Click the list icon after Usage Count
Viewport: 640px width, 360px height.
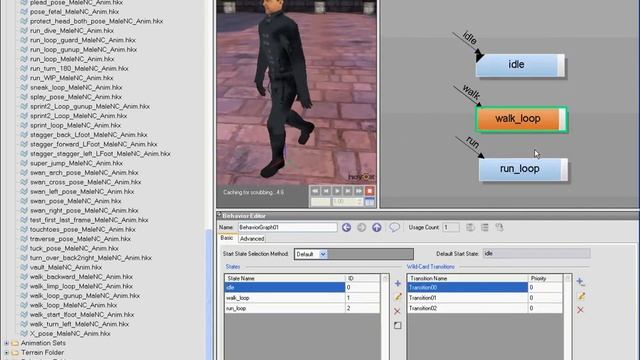click(485, 227)
